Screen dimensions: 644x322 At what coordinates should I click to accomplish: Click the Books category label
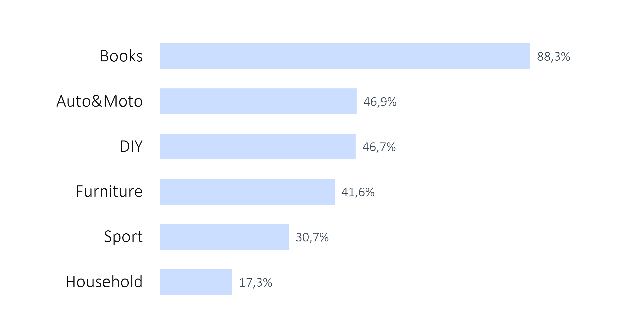click(x=121, y=56)
